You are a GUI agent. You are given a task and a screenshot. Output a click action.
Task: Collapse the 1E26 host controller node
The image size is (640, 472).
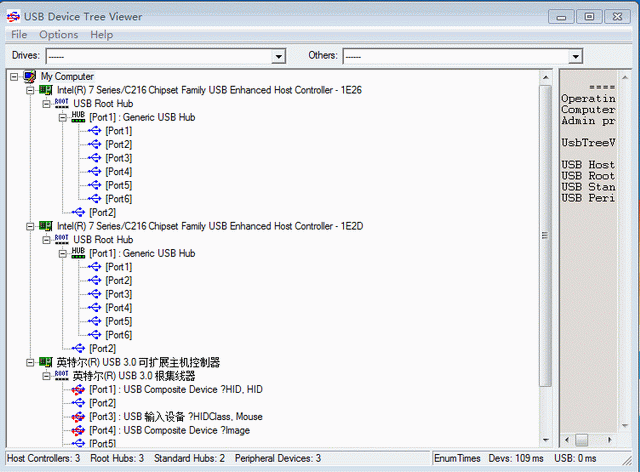pos(30,90)
